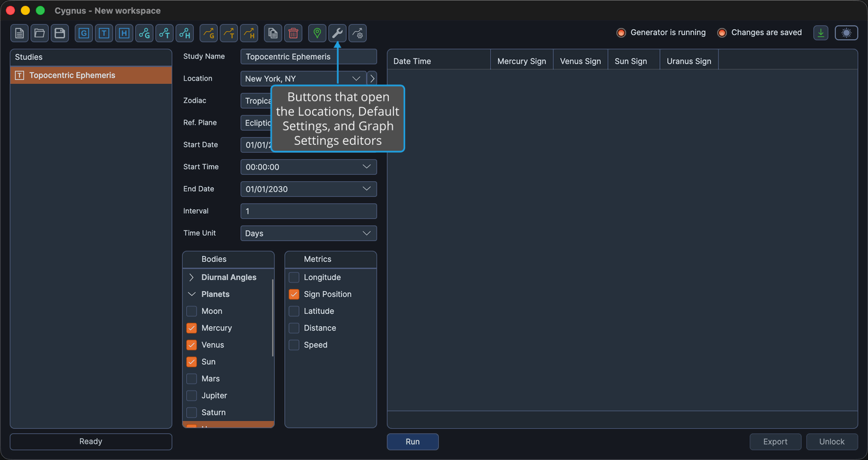
Task: Add a Topocentric ephemeris study (T box)
Action: [x=104, y=33]
